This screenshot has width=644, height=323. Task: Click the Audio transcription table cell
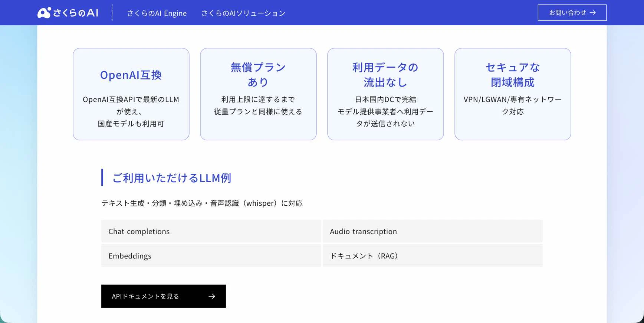click(x=433, y=231)
